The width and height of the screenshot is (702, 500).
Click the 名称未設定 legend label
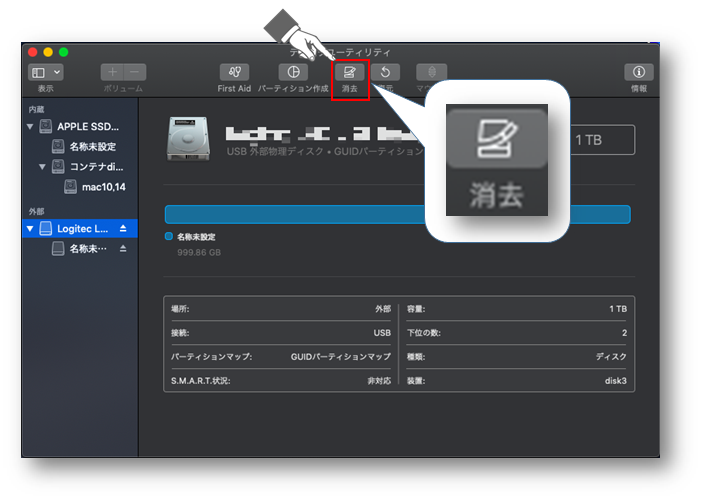[x=196, y=237]
